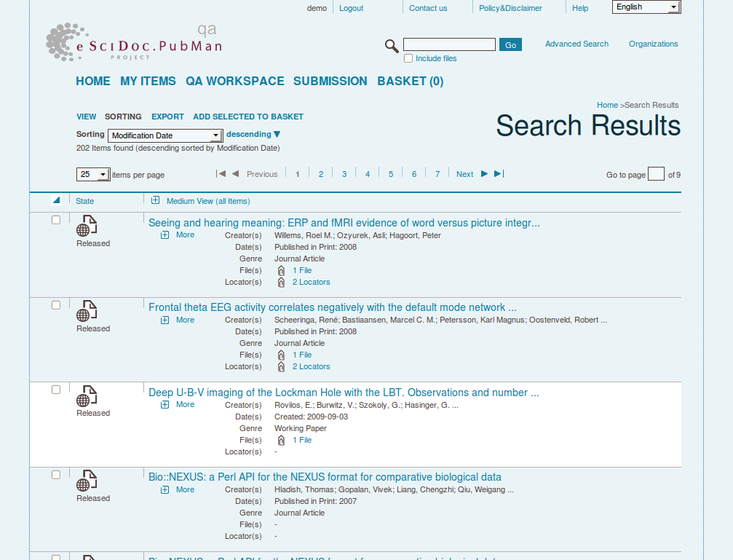Switch to the EXPORT tab
Viewport: 733px width, 560px height.
(x=167, y=117)
